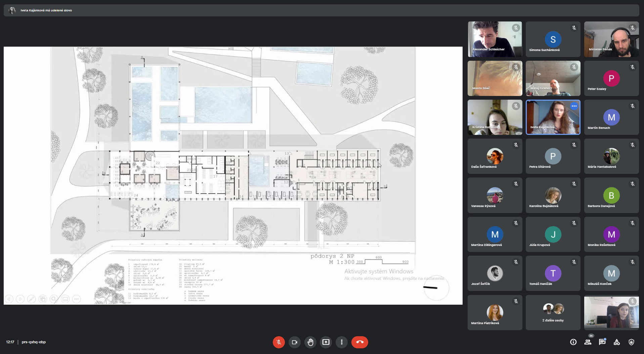Go to previous slide in presentation toolbar

coord(9,299)
